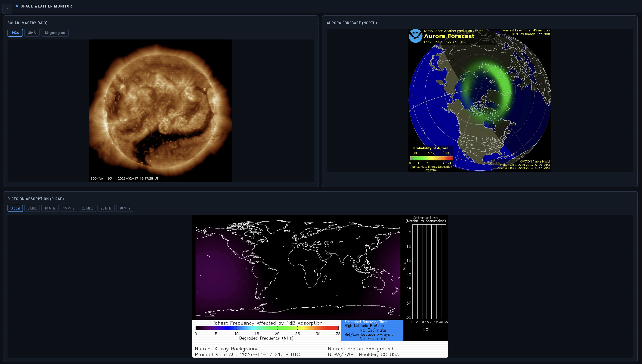Select the Global absorption view
The width and height of the screenshot is (642, 364).
[x=15, y=208]
